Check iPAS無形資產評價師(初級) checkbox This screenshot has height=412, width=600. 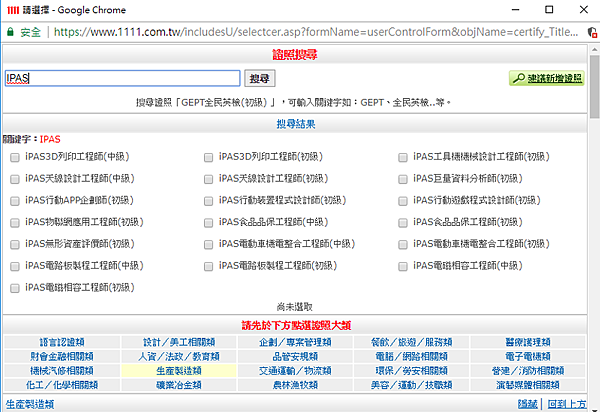(x=15, y=244)
